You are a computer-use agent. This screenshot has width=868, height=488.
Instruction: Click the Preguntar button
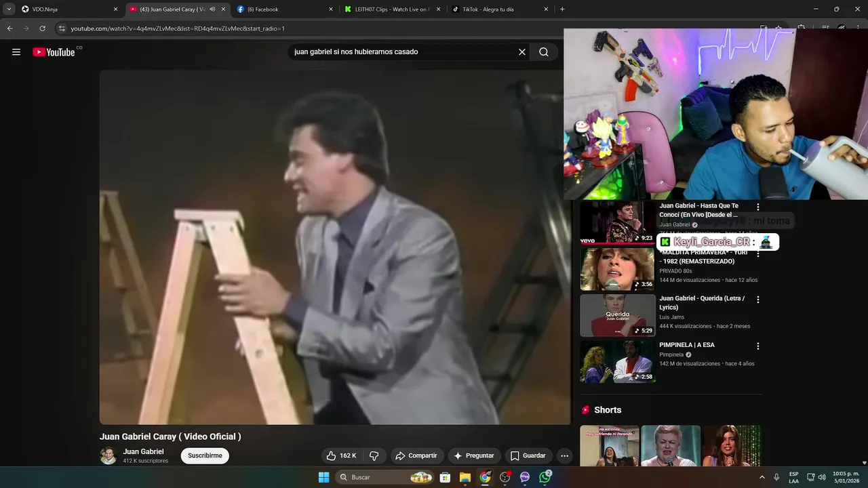473,455
